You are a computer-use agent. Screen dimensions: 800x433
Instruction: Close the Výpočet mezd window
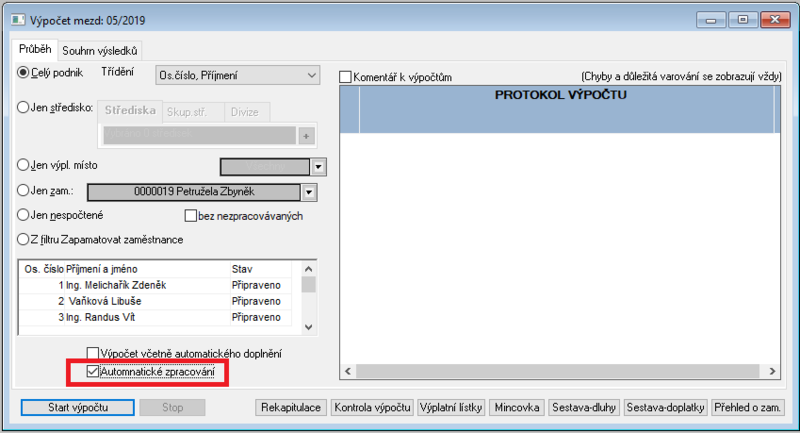[x=775, y=20]
